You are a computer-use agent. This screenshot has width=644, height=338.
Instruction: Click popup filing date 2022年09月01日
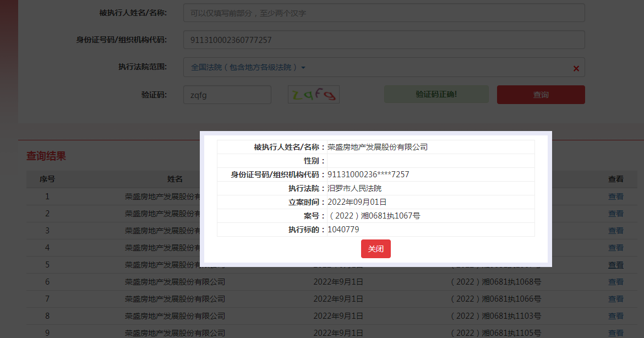357,202
